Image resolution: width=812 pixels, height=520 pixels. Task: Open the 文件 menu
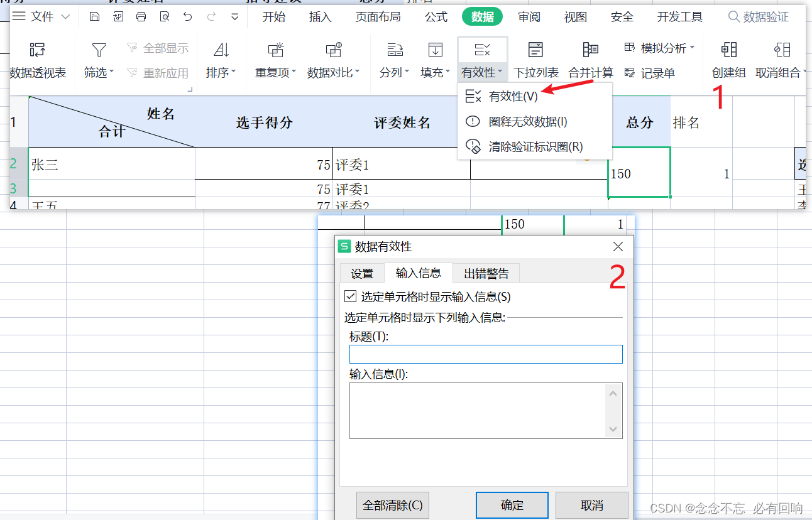coord(41,17)
